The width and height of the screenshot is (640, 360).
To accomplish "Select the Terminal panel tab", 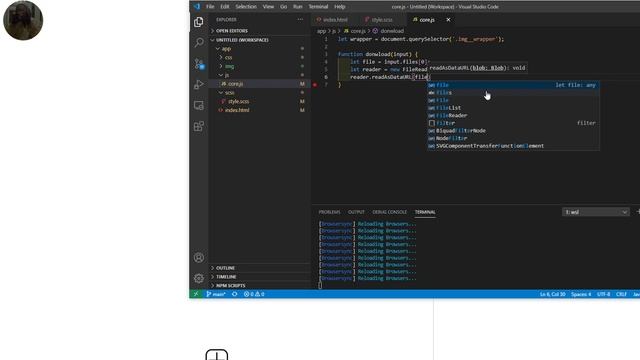I will point(425,212).
